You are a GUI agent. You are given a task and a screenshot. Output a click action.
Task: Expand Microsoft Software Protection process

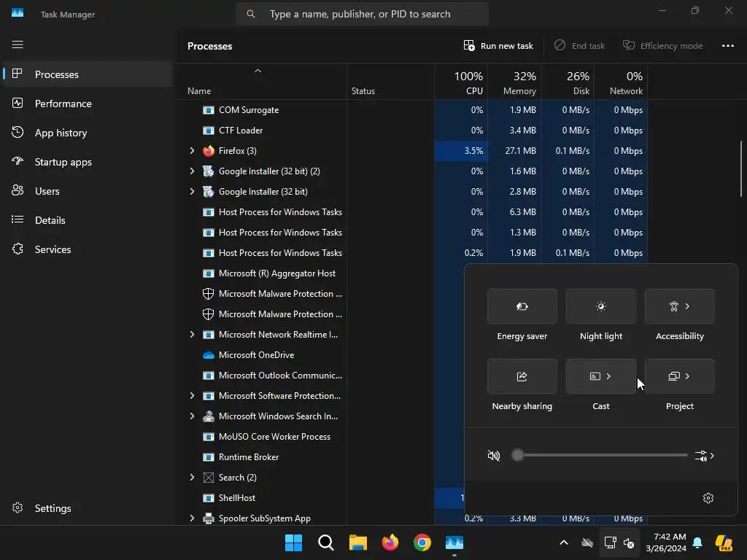[192, 396]
